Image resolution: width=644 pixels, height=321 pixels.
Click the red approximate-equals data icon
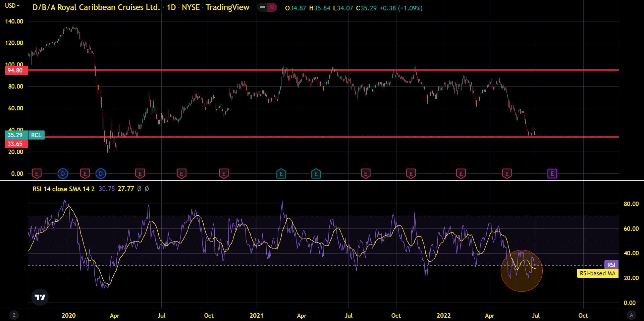point(272,7)
